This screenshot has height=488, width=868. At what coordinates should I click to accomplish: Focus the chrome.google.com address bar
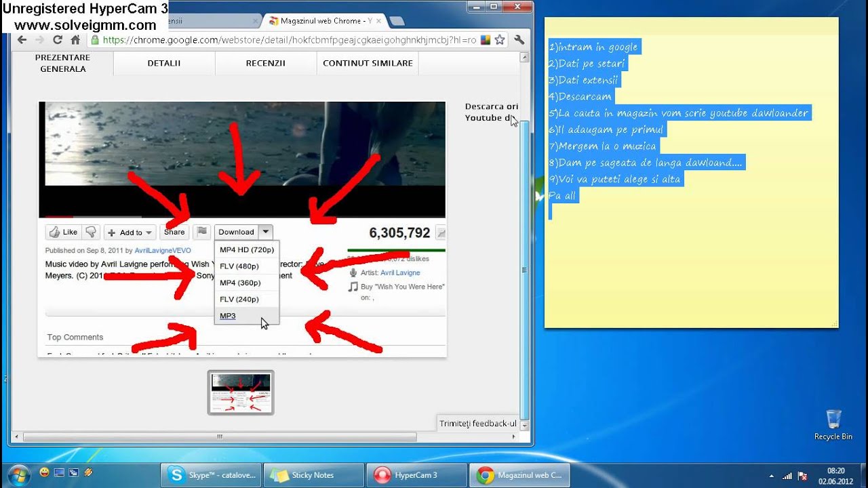(x=290, y=40)
